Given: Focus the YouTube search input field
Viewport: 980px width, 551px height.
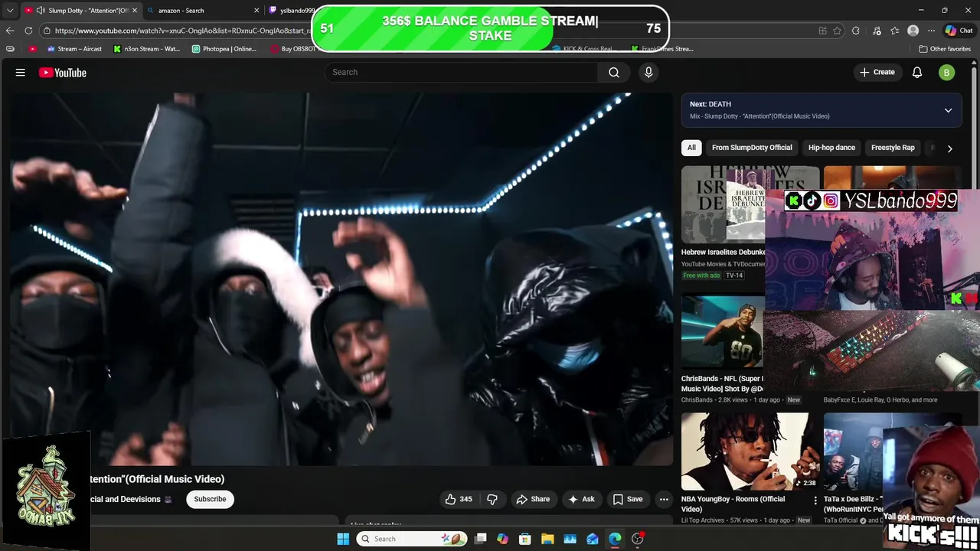Looking at the screenshot, I should (461, 72).
